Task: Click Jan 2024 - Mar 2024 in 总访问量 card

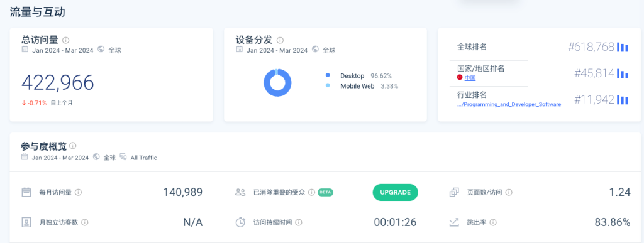Action: [x=63, y=50]
